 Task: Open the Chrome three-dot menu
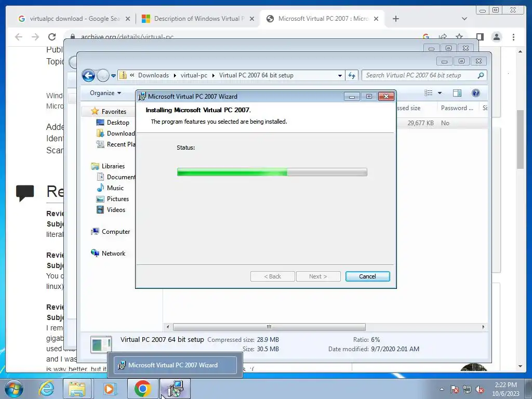513,37
